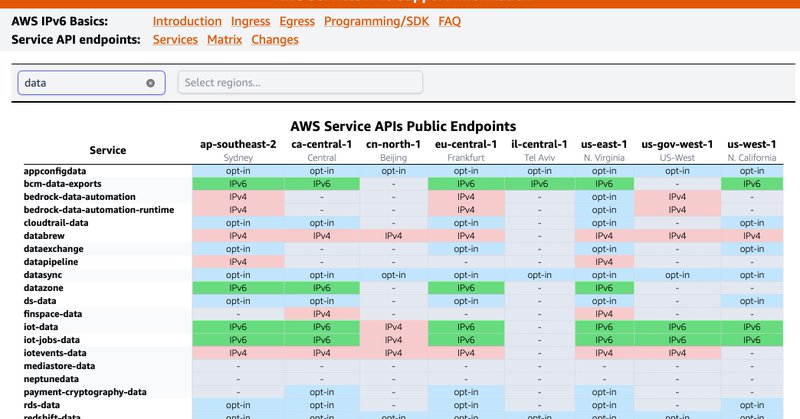800x419 pixels.
Task: Click iot-data IPv4 cell for cn-north-1
Action: pos(393,327)
